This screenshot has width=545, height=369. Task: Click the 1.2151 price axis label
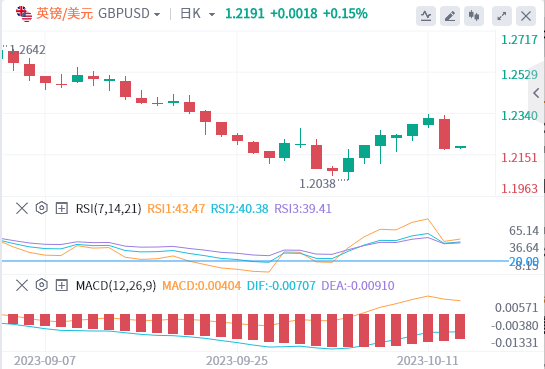(x=519, y=158)
